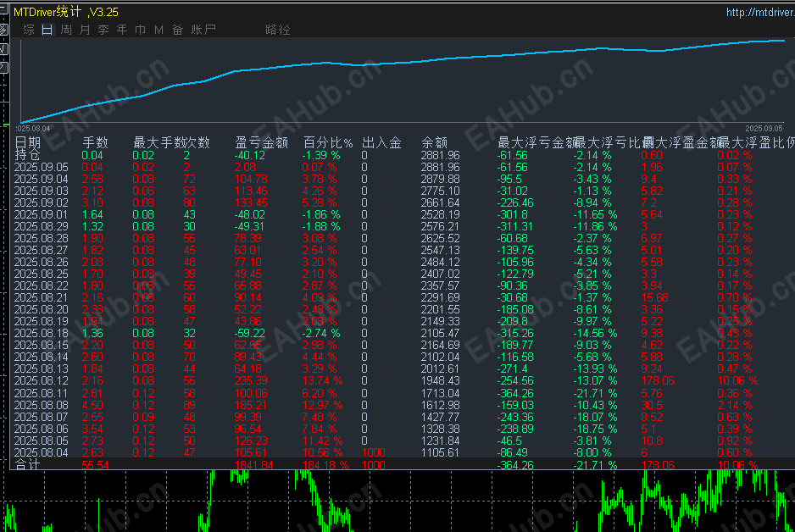Click the 出入金 column header
Image resolution: width=795 pixels, height=532 pixels.
coord(381,142)
